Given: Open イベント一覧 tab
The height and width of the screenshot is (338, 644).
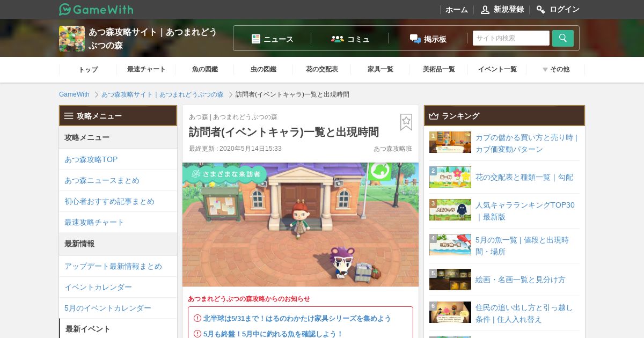Looking at the screenshot, I should click(497, 69).
